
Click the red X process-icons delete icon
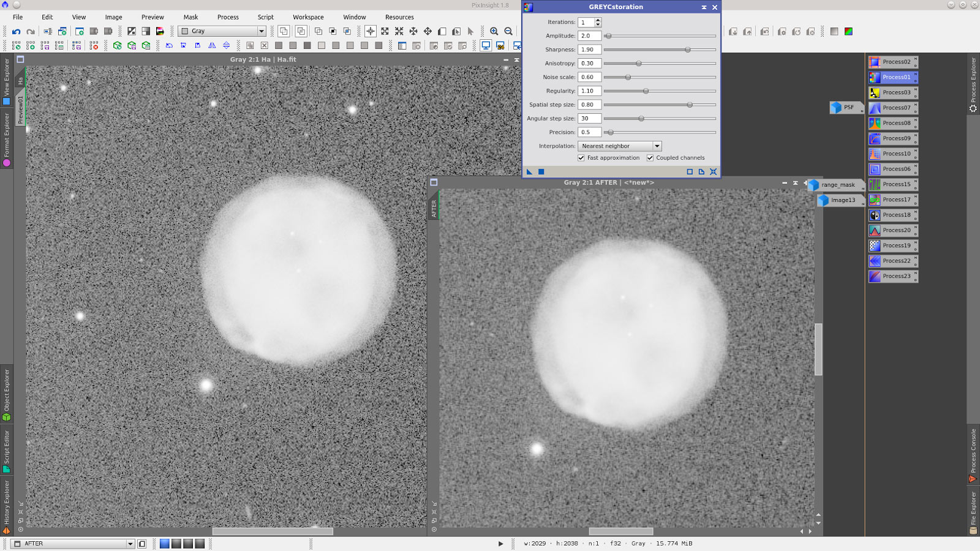94,45
